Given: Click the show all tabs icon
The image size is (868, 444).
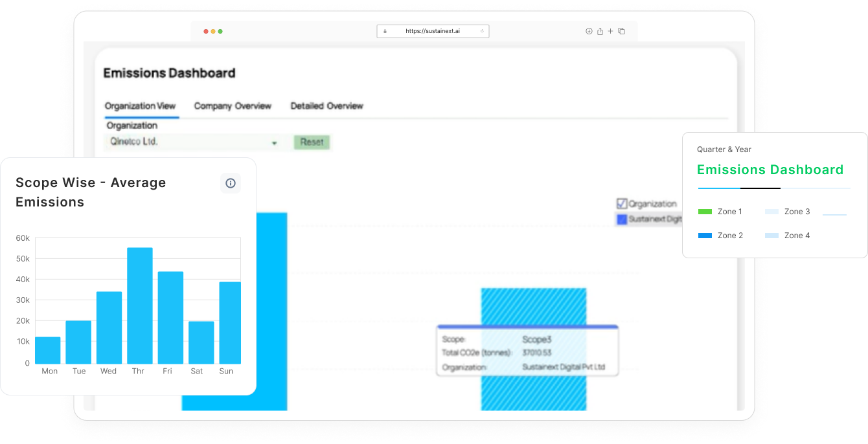Looking at the screenshot, I should 622,31.
